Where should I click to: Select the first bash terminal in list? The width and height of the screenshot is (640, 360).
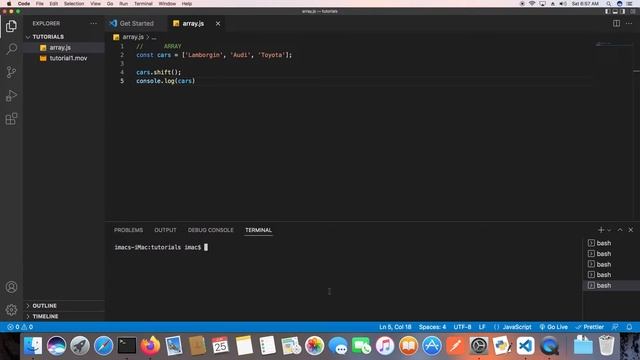[x=611, y=243]
